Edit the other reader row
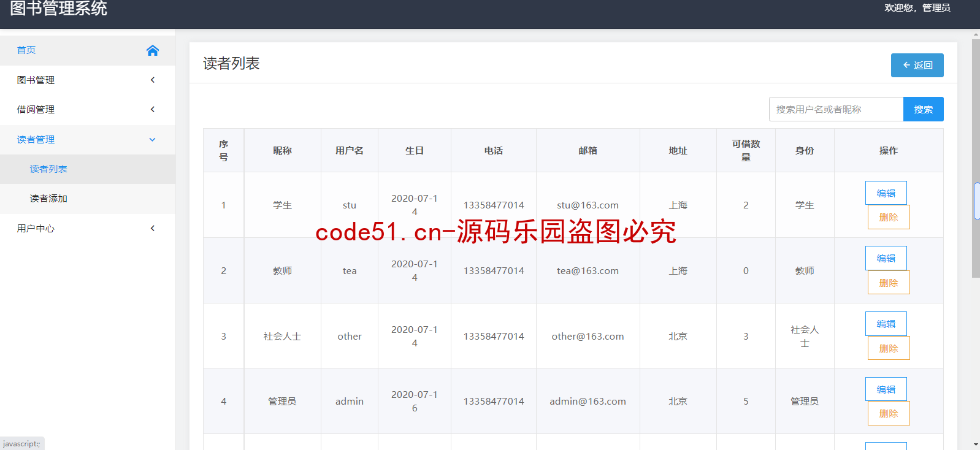The height and width of the screenshot is (450, 980). pyautogui.click(x=886, y=324)
